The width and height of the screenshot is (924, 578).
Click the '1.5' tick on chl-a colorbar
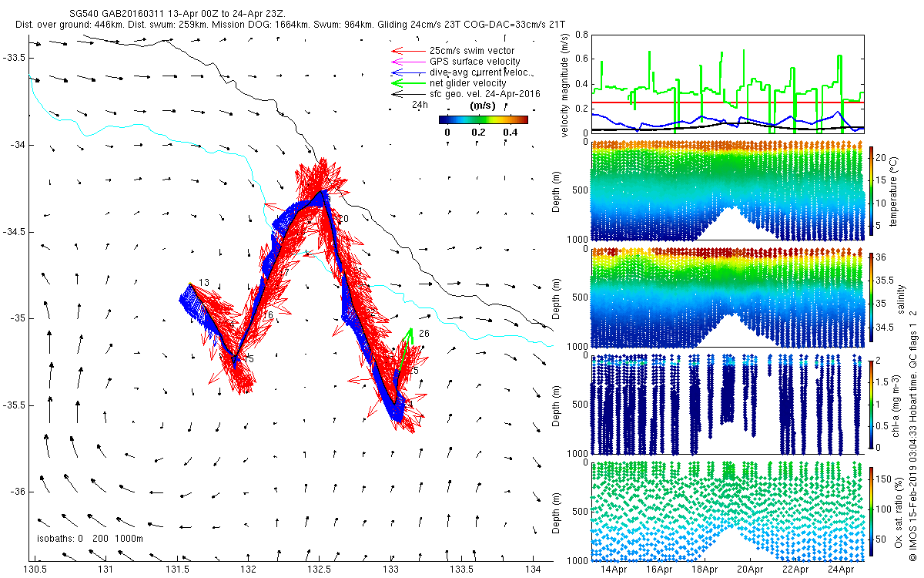click(884, 382)
